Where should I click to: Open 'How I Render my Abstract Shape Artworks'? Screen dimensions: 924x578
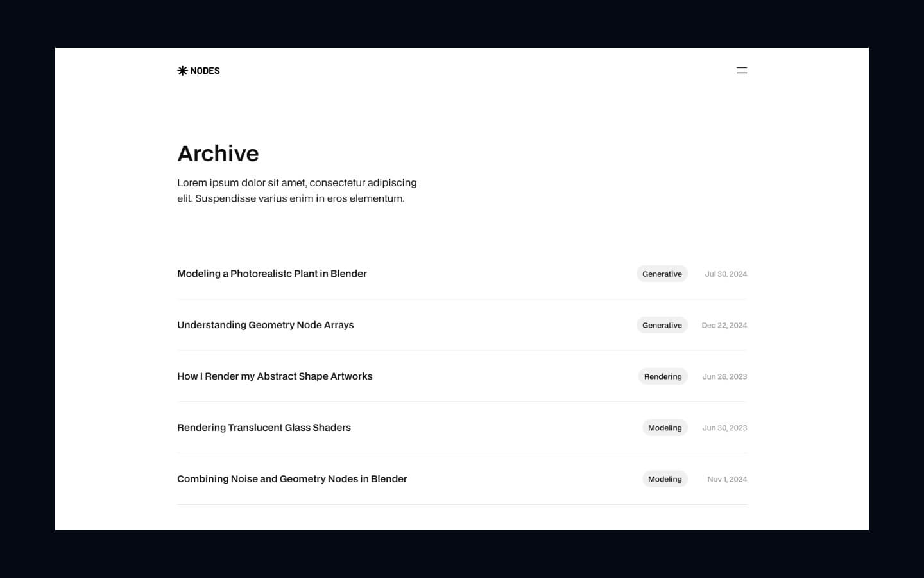pos(275,376)
